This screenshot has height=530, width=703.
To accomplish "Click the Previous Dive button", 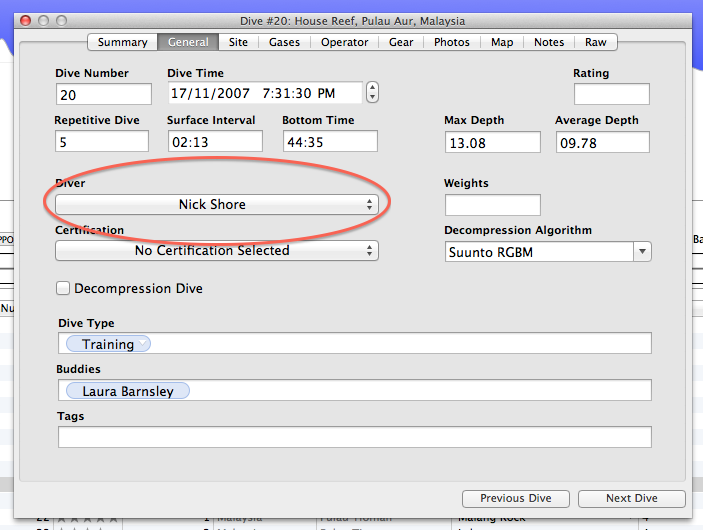I will point(515,498).
